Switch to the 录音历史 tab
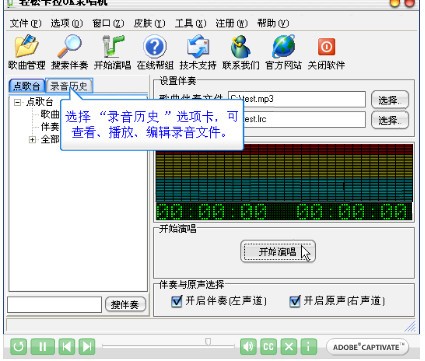This screenshot has width=425, height=361. 69,86
